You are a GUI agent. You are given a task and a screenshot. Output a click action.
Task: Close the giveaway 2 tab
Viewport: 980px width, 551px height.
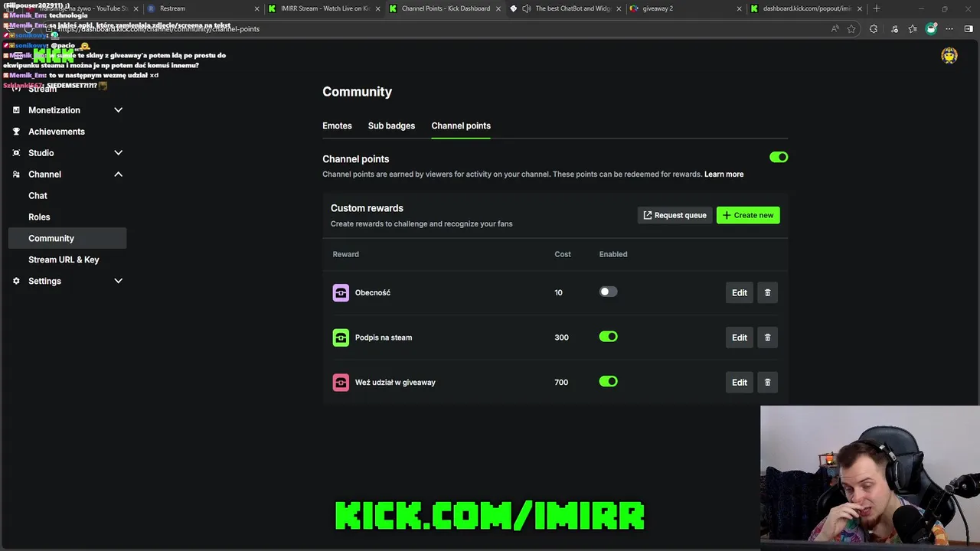739,8
